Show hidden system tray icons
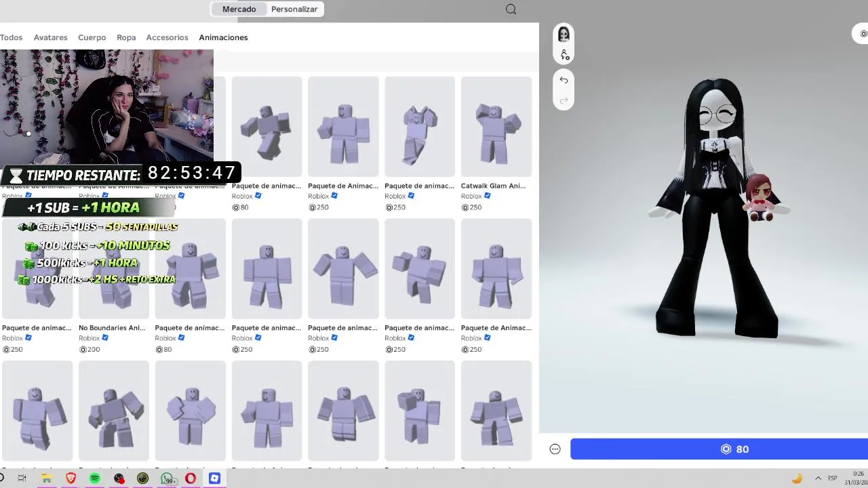 [818, 478]
